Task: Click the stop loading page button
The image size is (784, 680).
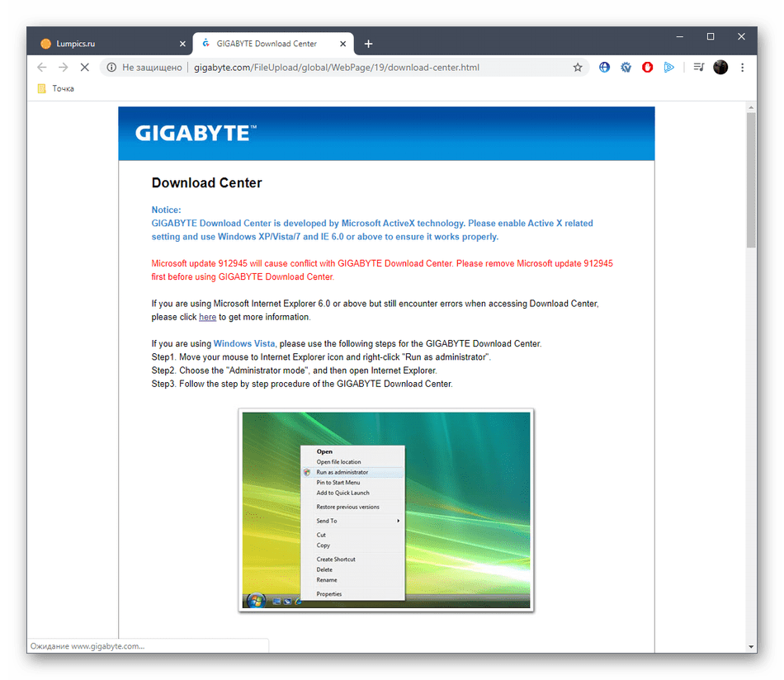Action: (84, 68)
